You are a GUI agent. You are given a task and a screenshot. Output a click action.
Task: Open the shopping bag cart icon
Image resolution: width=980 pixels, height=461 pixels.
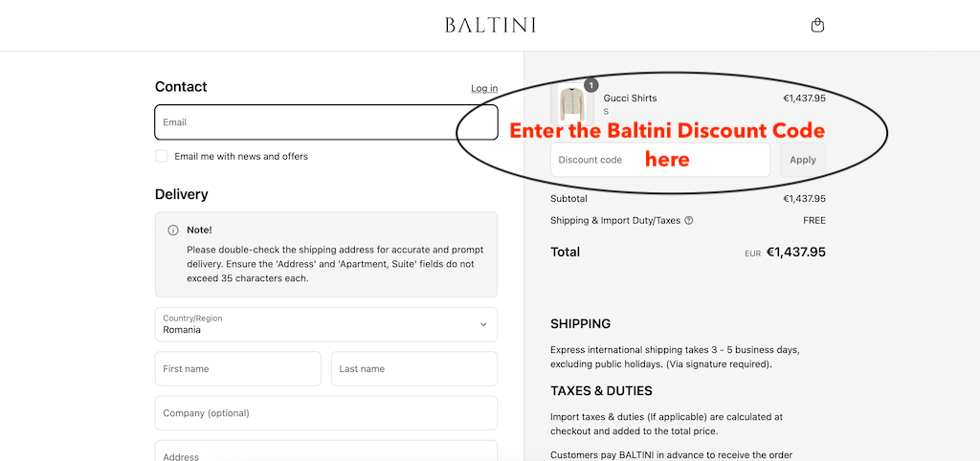click(817, 25)
